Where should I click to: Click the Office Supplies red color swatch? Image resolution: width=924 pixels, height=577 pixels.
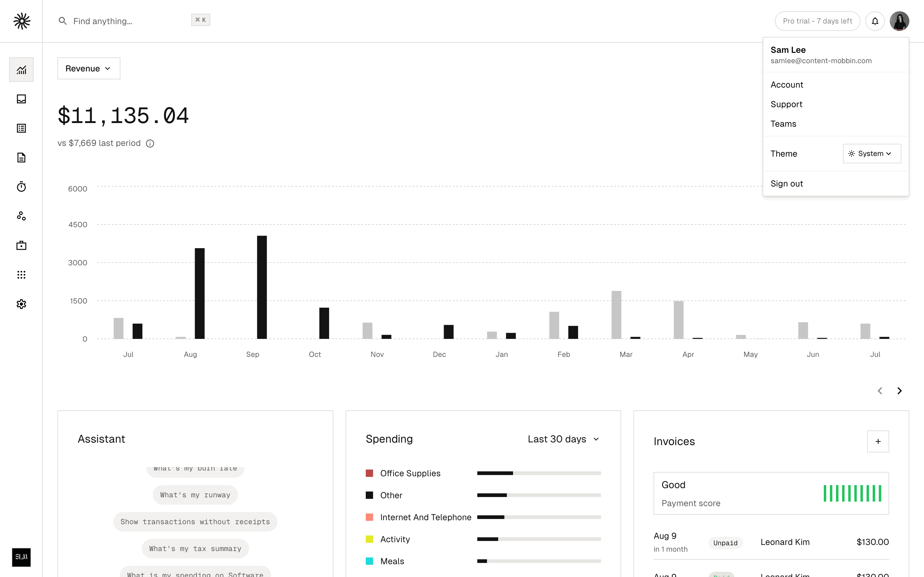click(x=369, y=473)
